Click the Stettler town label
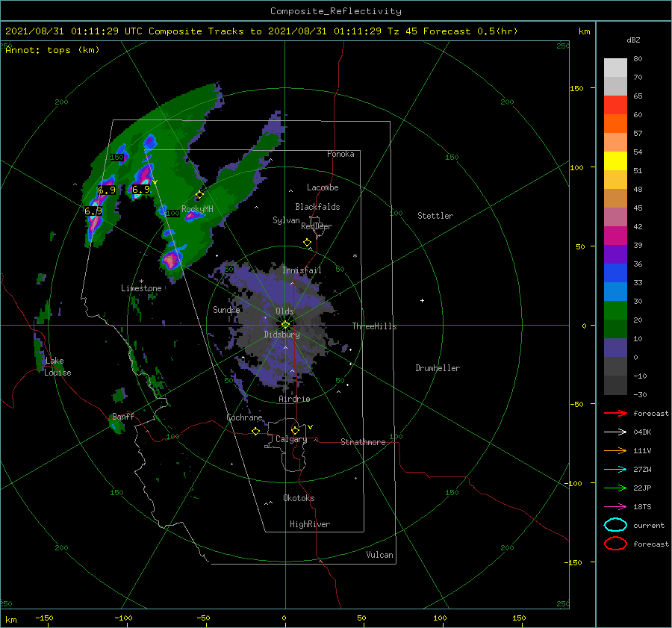Image resolution: width=672 pixels, height=628 pixels. pos(435,216)
